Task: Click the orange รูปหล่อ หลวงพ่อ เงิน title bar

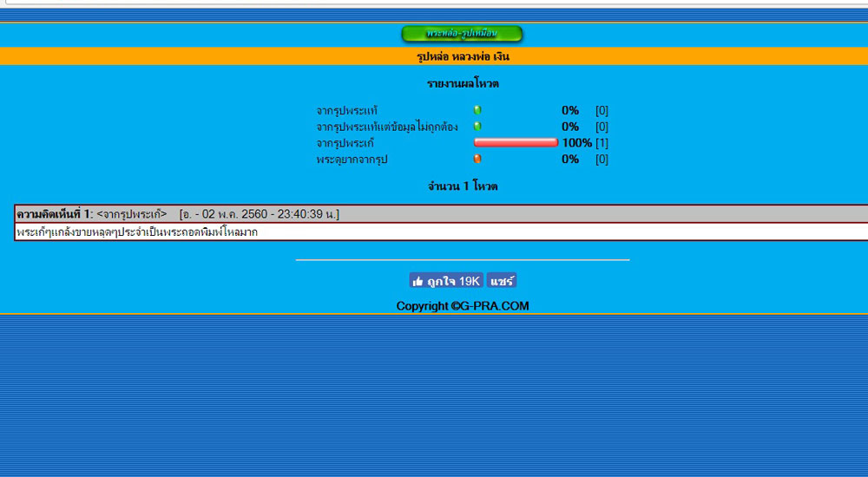Action: [x=463, y=57]
